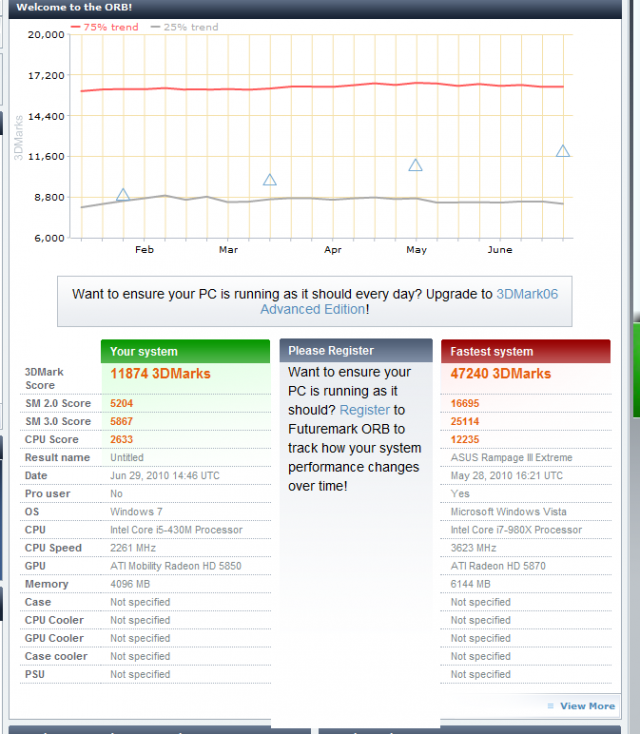This screenshot has width=640, height=735.
Task: Click the Microsoft Windows Vista OS value
Action: (x=508, y=512)
